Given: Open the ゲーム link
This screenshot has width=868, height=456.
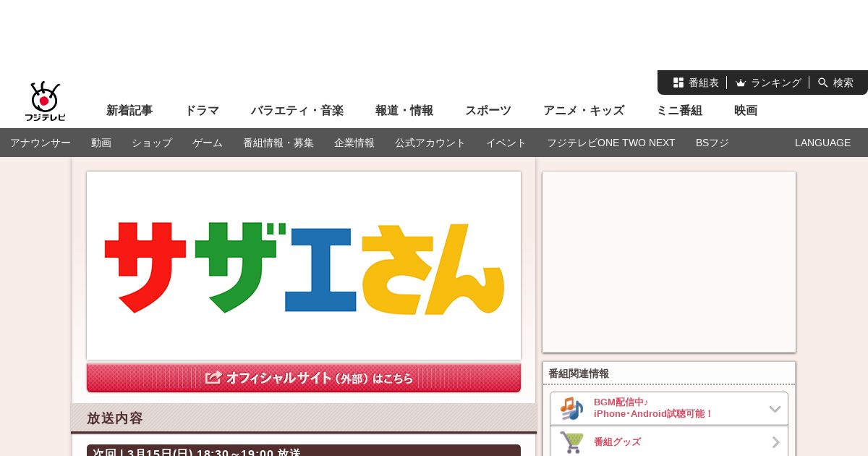Looking at the screenshot, I should (208, 143).
